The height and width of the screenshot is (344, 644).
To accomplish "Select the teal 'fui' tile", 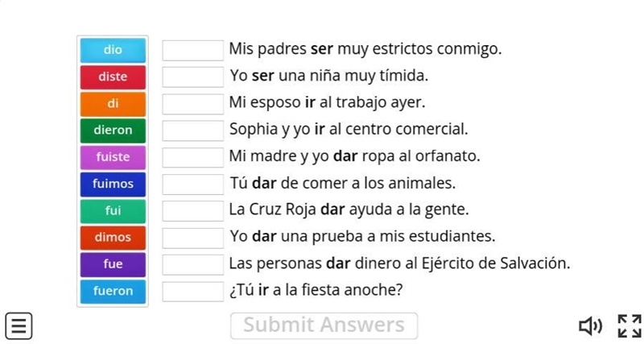I will pyautogui.click(x=113, y=211).
